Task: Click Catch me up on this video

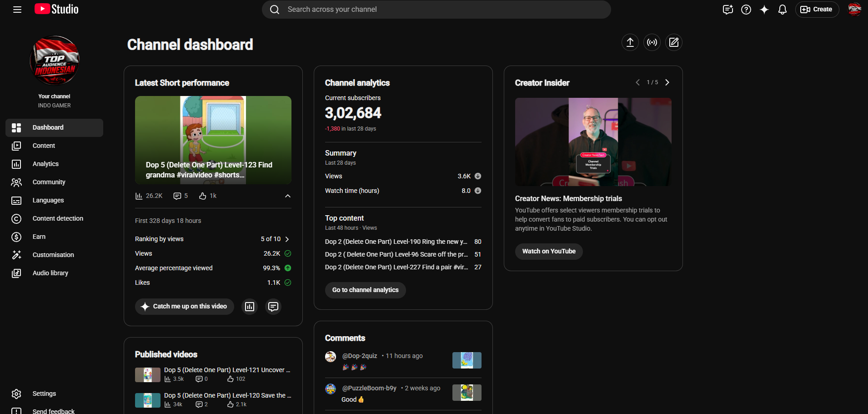Action: coord(185,307)
